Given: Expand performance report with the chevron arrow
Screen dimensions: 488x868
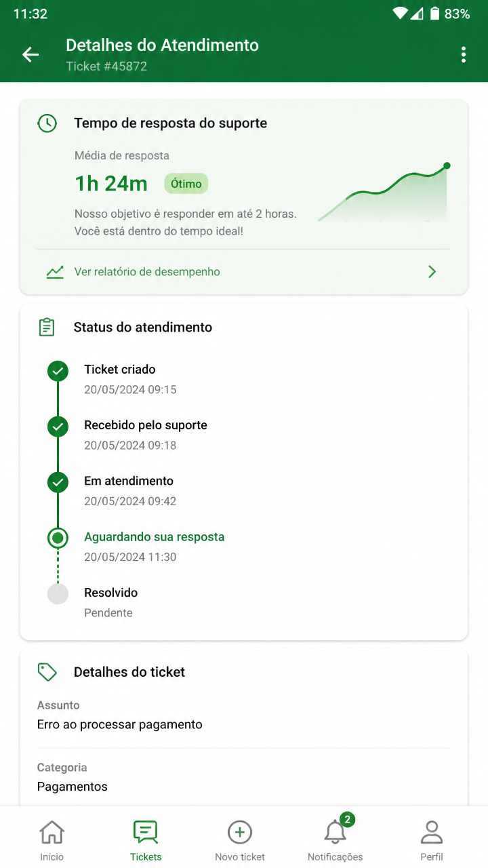Looking at the screenshot, I should 432,272.
